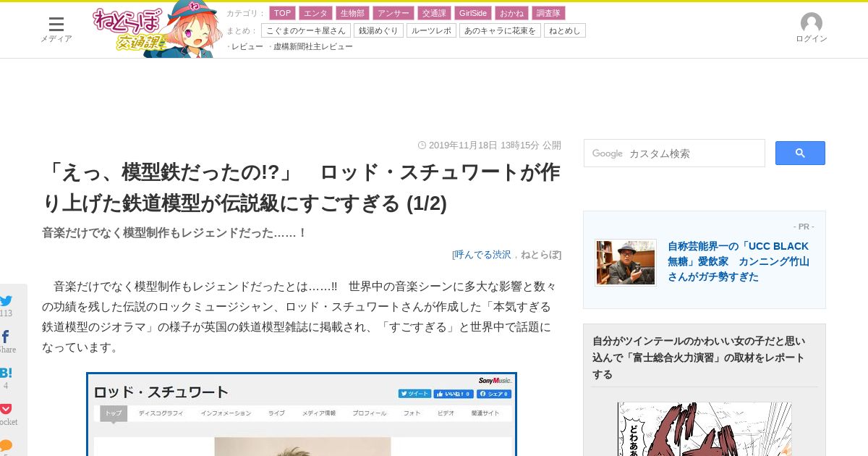Select the TOP category tab
The width and height of the screenshot is (868, 456).
[x=282, y=13]
